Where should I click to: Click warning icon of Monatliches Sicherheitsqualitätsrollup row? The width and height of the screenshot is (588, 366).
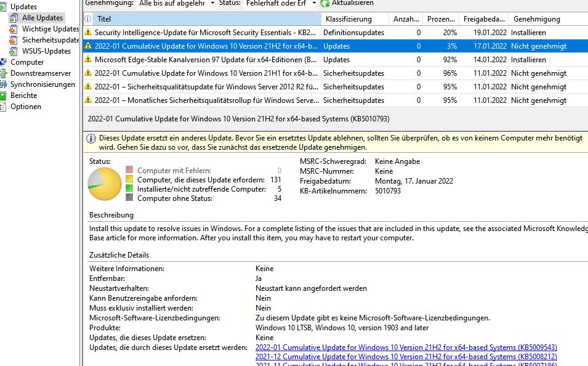click(x=88, y=100)
